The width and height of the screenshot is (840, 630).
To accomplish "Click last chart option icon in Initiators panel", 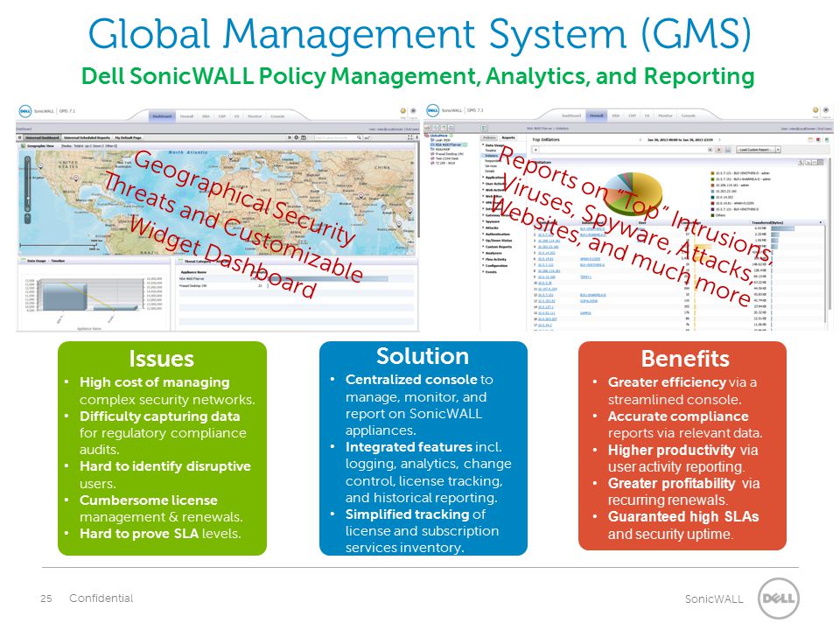I will coord(820,162).
